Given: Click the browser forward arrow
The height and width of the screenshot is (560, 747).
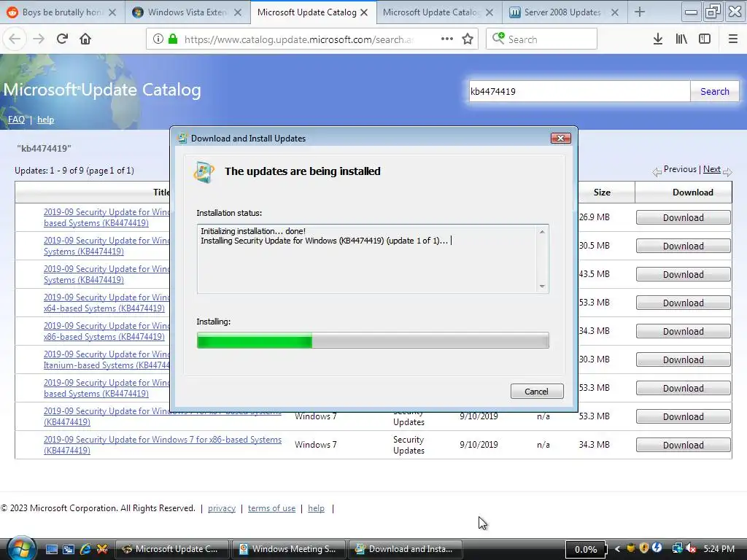Looking at the screenshot, I should (x=39, y=39).
